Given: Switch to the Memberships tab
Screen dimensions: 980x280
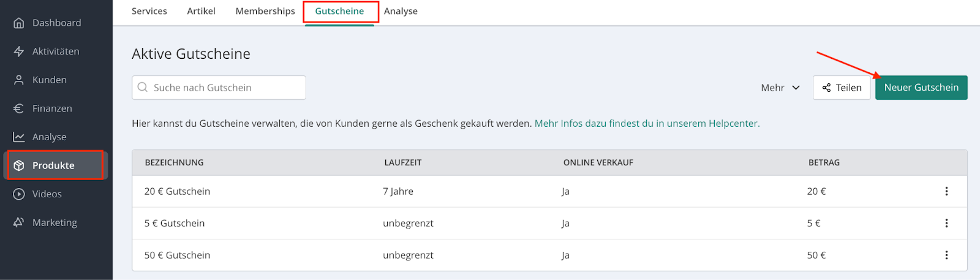Looking at the screenshot, I should click(265, 11).
